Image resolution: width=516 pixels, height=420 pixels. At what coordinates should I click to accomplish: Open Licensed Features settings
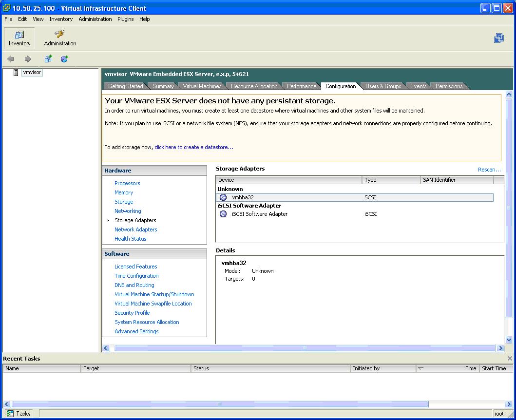point(135,267)
